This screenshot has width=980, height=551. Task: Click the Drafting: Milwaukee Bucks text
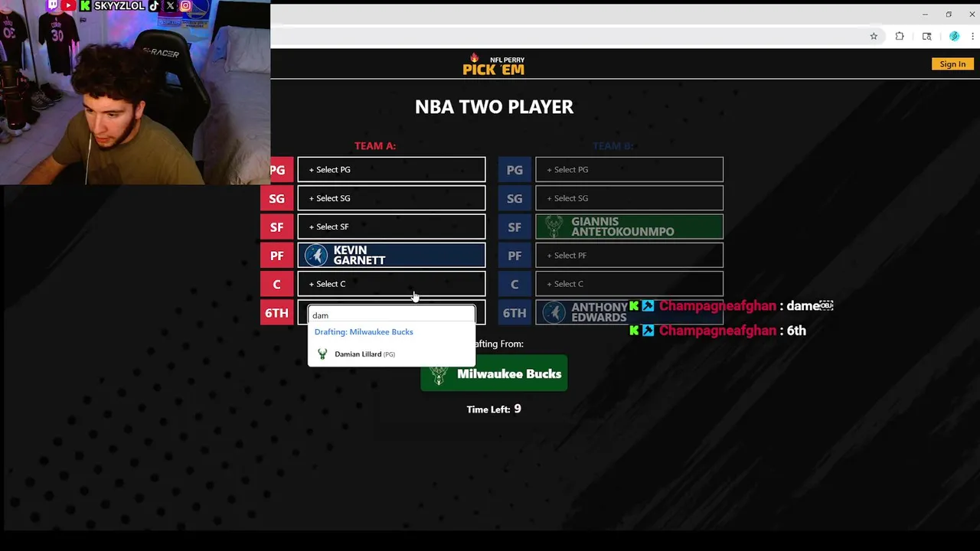point(364,332)
